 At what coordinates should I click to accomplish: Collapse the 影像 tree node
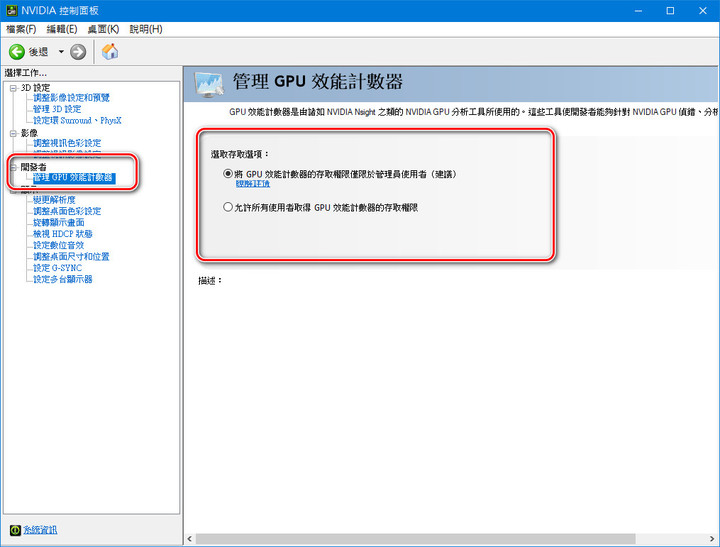point(13,133)
